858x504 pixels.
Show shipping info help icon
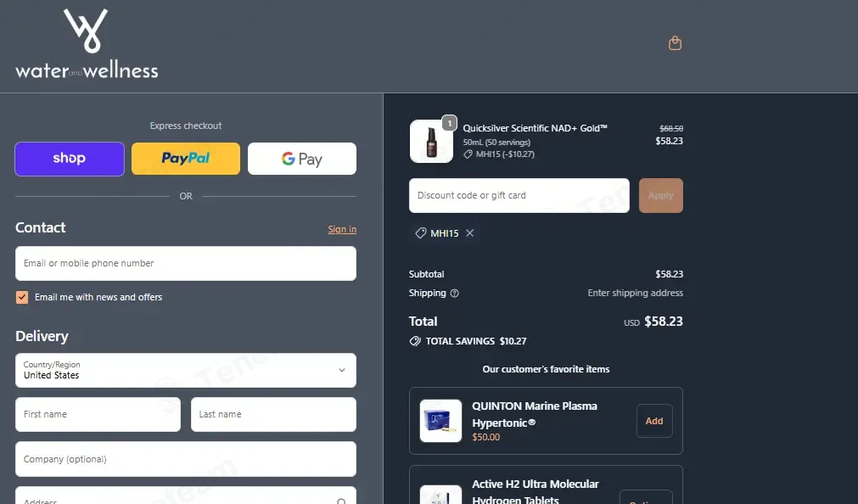pos(454,294)
